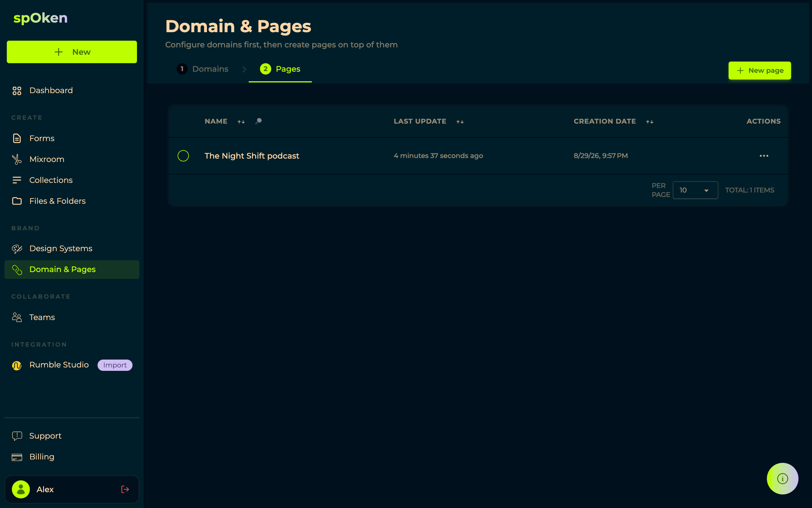Sort the table by Creation Date
This screenshot has width=812, height=508.
click(650, 122)
